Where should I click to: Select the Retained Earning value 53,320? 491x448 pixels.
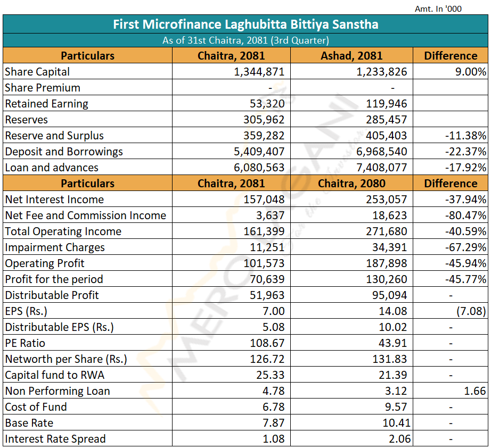click(x=267, y=104)
